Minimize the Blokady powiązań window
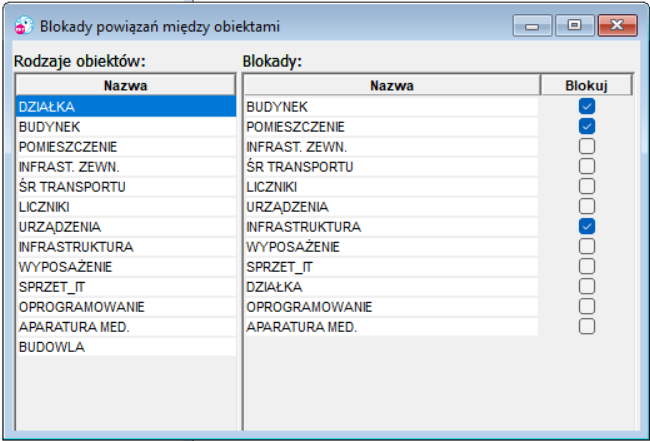650x441 pixels. (532, 26)
